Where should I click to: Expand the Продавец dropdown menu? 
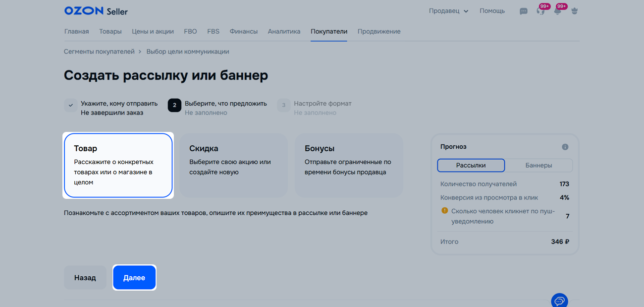448,11
